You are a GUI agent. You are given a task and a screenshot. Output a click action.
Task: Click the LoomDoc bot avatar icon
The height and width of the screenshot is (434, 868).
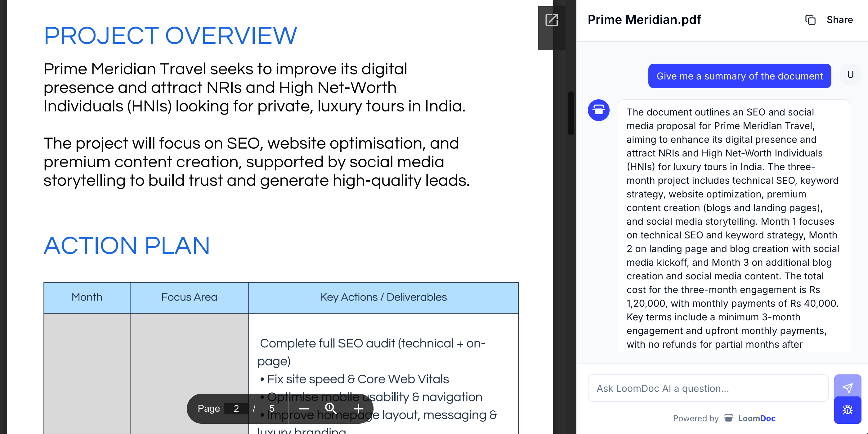tap(598, 110)
